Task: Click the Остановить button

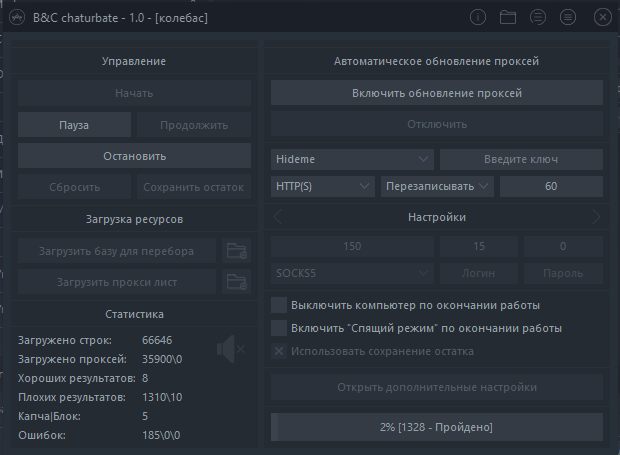Action: pyautogui.click(x=134, y=156)
